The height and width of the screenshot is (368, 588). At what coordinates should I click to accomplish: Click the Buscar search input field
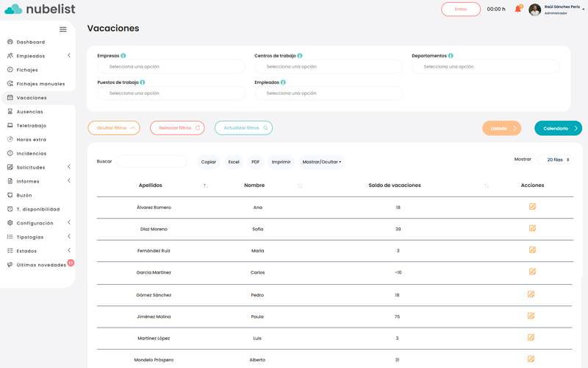tap(152, 161)
